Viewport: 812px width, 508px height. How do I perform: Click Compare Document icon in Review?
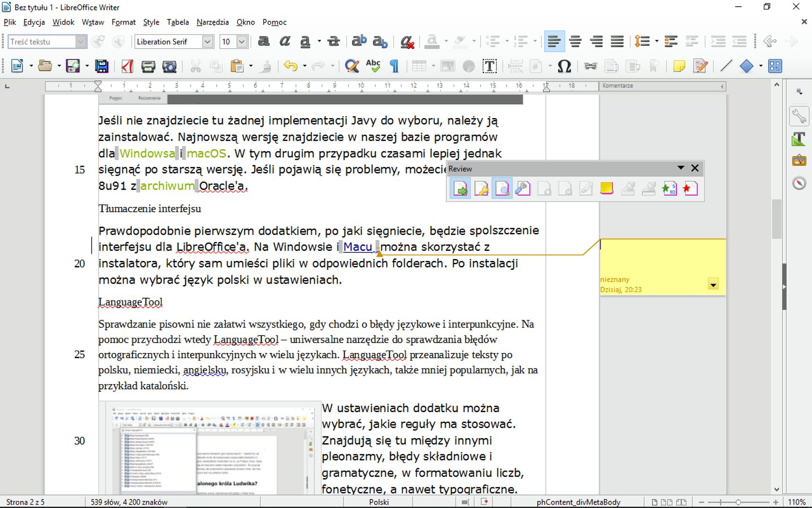coord(669,189)
